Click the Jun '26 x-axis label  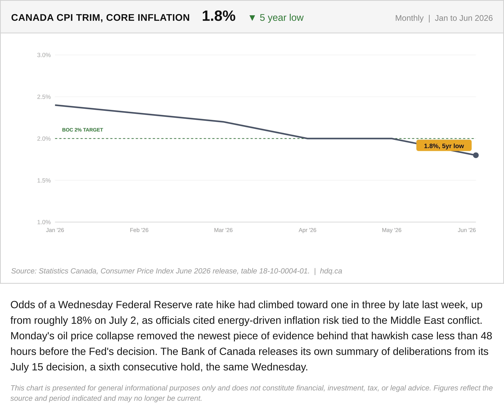(467, 230)
